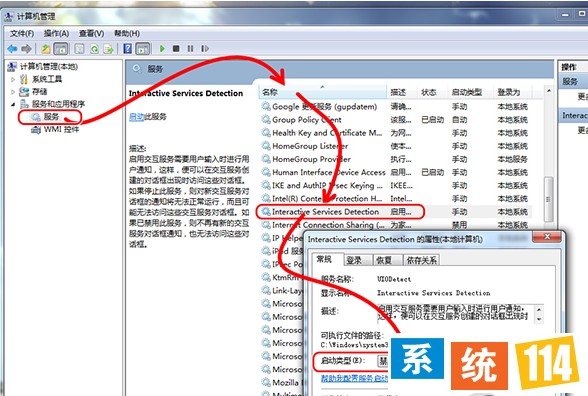Open help via the blue question mark icon
Viewport: 588px width, 396px height.
[128, 49]
